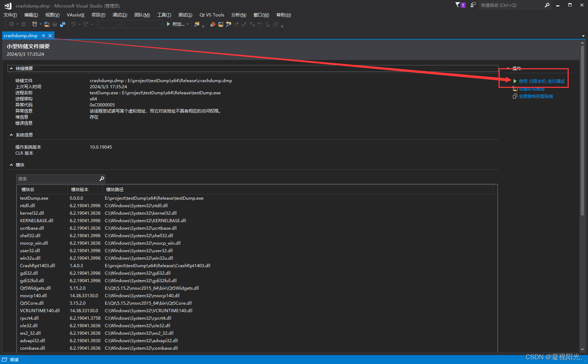Viewport: 588px width, 364px height.
Task: Click the Save All toolbar icon
Action: click(x=62, y=24)
